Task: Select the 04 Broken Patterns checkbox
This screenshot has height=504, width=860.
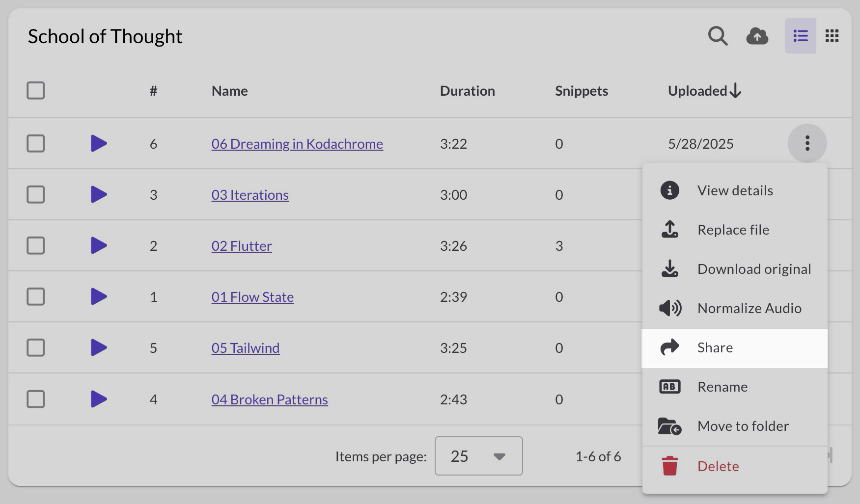Action: 36,399
